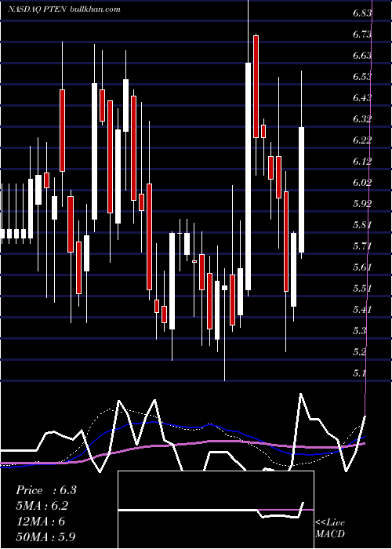The width and height of the screenshot is (392, 549).
Task: Click the 12MA : 6 readout
Action: (40, 522)
